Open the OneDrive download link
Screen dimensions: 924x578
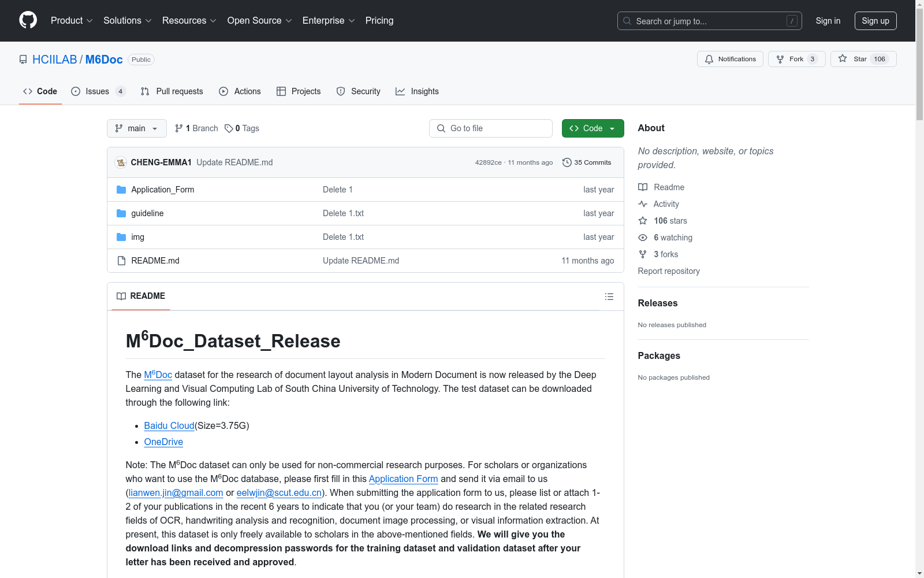click(163, 442)
